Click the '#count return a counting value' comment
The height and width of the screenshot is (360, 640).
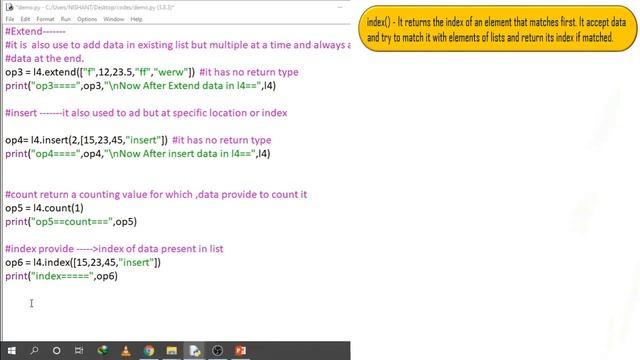156,195
